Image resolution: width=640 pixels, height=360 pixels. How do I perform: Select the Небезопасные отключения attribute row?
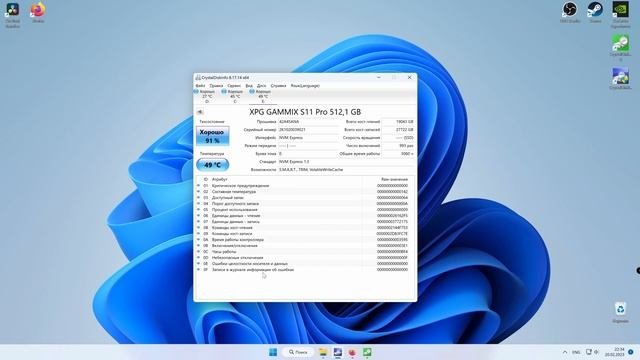point(305,258)
